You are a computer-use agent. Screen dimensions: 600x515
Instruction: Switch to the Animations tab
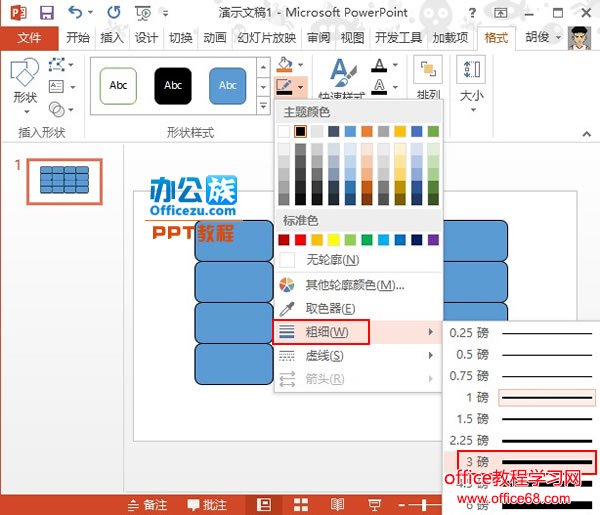tap(215, 38)
